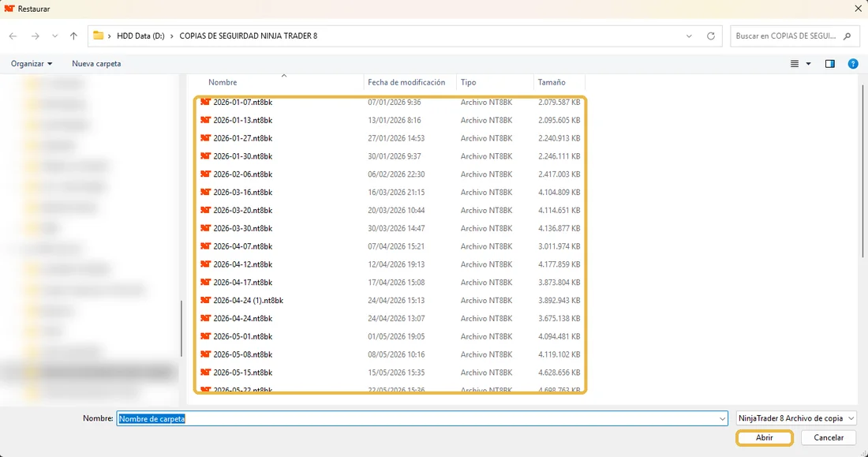Select file 2026-05-01.nt8bk
This screenshot has width=868, height=457.
point(242,336)
